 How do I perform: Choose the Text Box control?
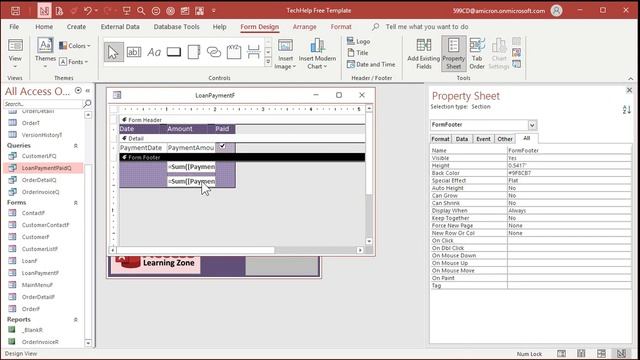134,52
